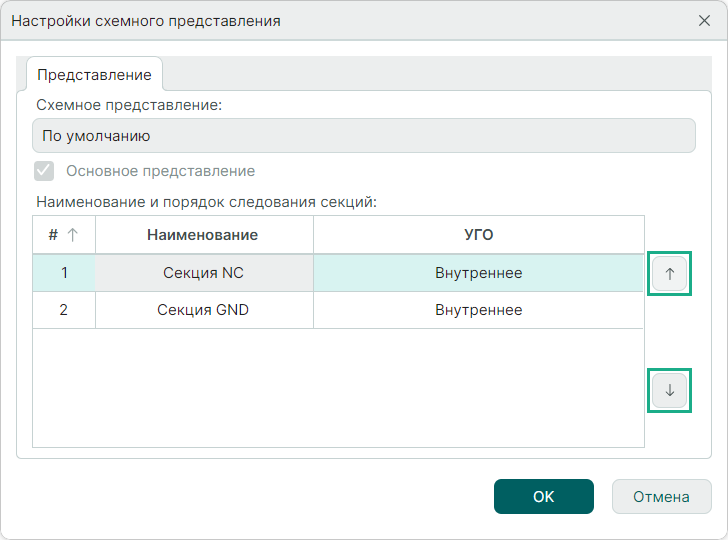This screenshot has height=540, width=728.
Task: Toggle the Основное представление checkbox
Action: (x=44, y=171)
